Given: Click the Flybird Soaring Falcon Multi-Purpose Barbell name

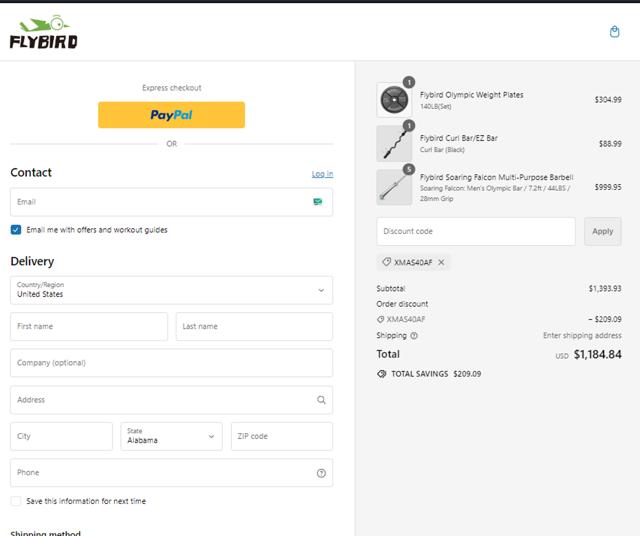Looking at the screenshot, I should click(x=497, y=177).
